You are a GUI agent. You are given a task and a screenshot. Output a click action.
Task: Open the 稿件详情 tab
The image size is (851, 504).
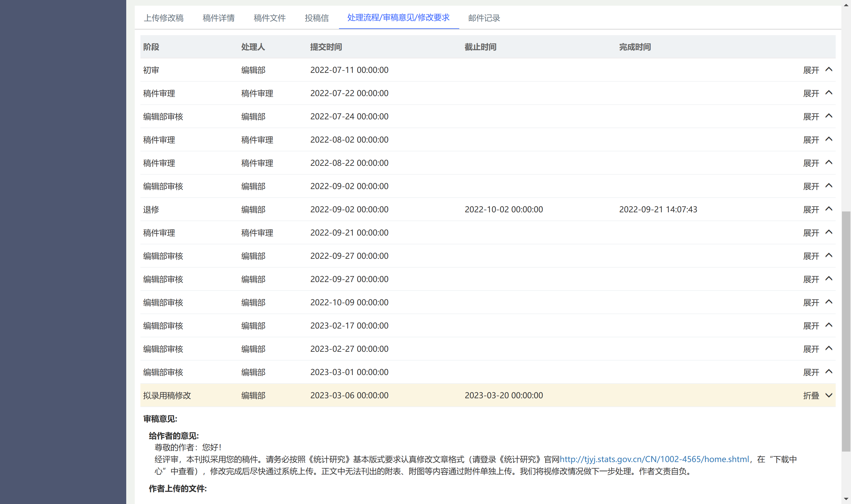(x=218, y=18)
